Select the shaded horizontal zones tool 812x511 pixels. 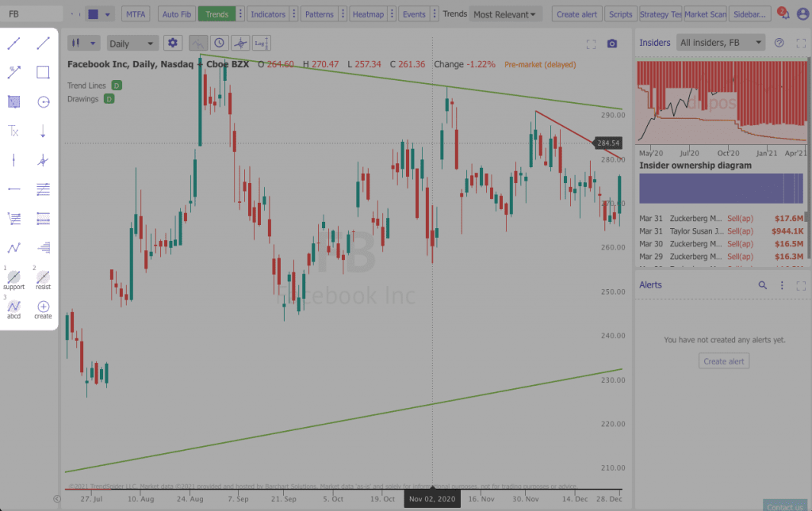point(43,219)
